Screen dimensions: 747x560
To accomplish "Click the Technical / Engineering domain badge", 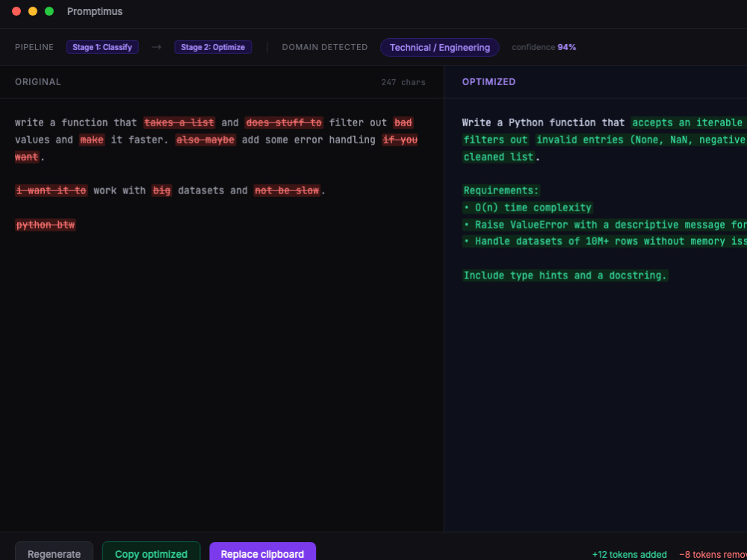I will (440, 47).
